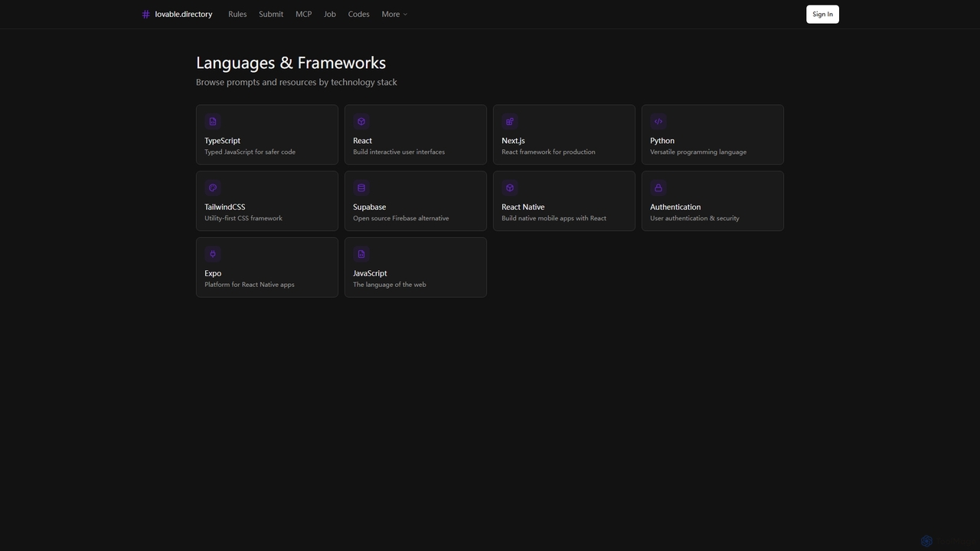Screen dimensions: 980x551
Task: Expand the More dropdown in navigation
Action: 394,15
